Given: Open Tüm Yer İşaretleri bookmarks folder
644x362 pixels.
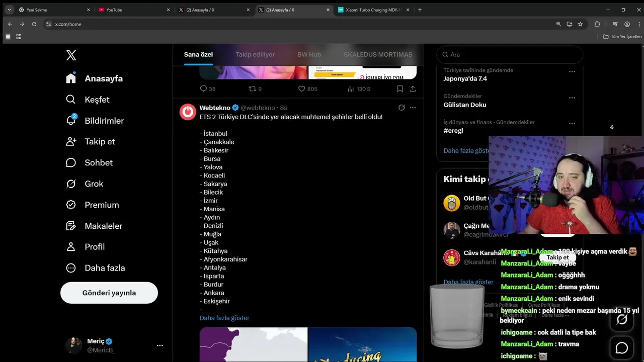Looking at the screenshot, I should coord(622,37).
